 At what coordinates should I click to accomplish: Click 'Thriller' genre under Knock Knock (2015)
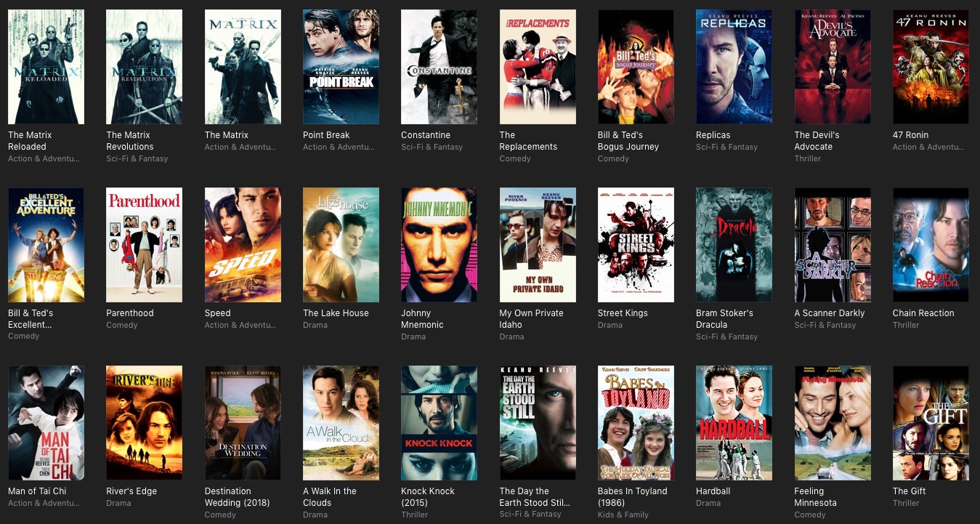coord(415,515)
